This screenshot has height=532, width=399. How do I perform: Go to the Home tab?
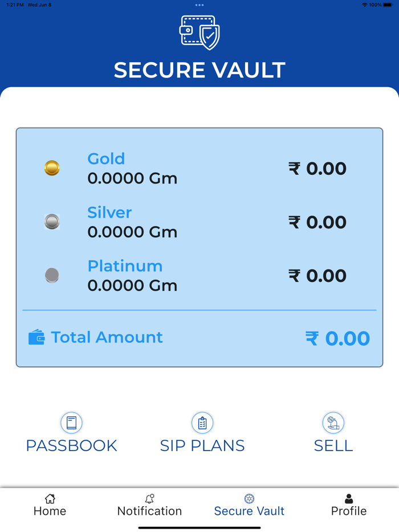(x=50, y=505)
